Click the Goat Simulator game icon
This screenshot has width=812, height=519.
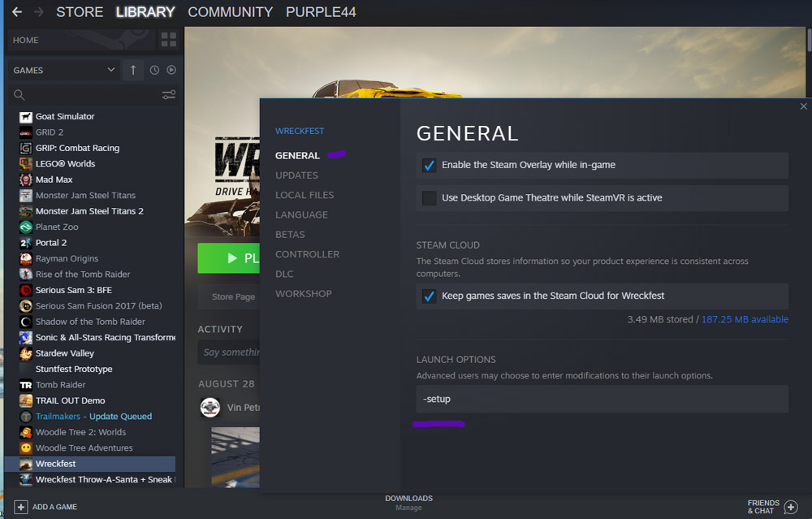point(26,117)
